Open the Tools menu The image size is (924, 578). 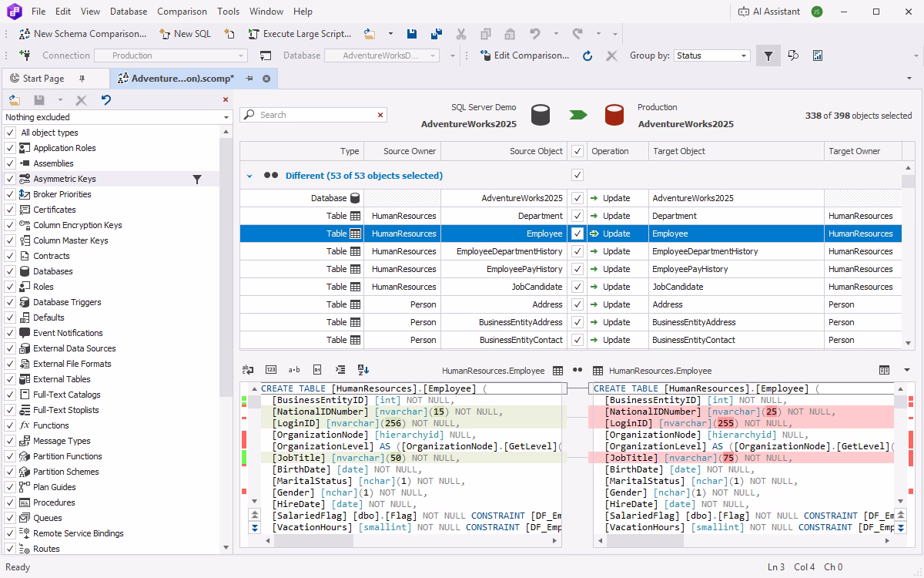click(228, 12)
